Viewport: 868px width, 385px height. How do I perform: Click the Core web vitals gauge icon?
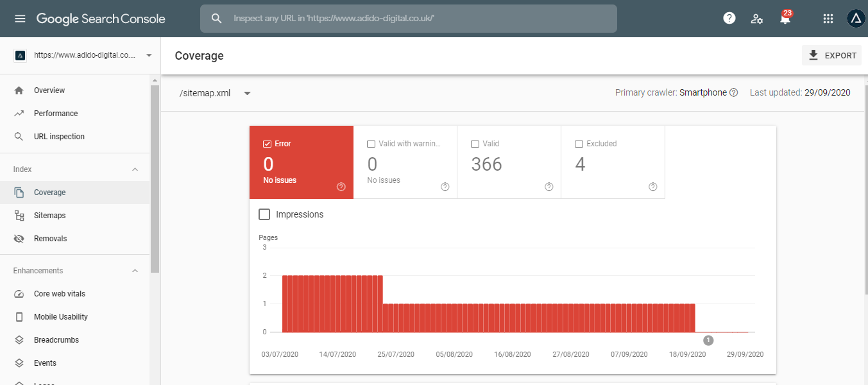[x=19, y=294]
